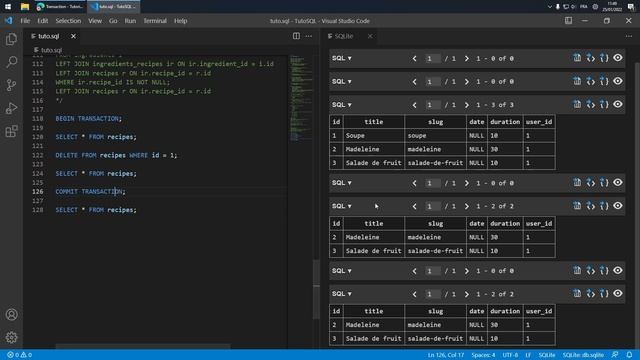Click the table export icon of the first SQL result
The image size is (640, 360).
click(x=577, y=58)
